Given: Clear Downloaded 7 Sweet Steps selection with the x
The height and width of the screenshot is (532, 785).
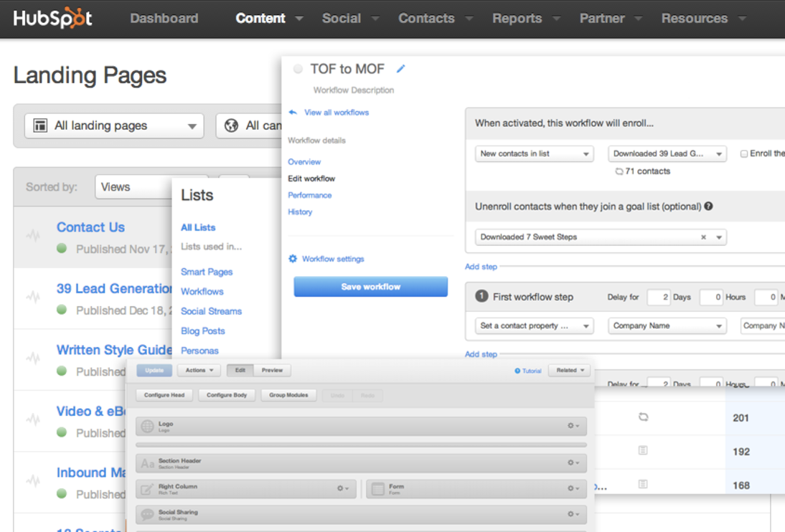Looking at the screenshot, I should [x=703, y=237].
